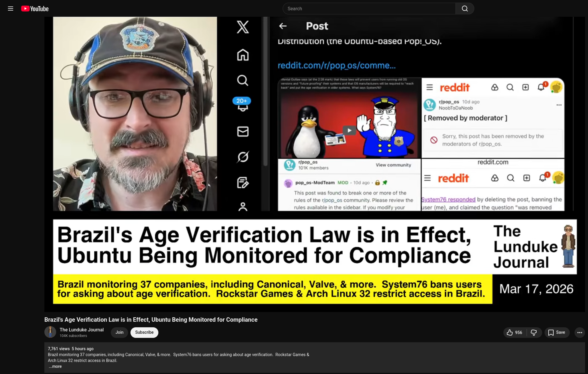This screenshot has height=374, width=588.
Task: Open The Lunduke Journal channel avatar
Action: 50,332
